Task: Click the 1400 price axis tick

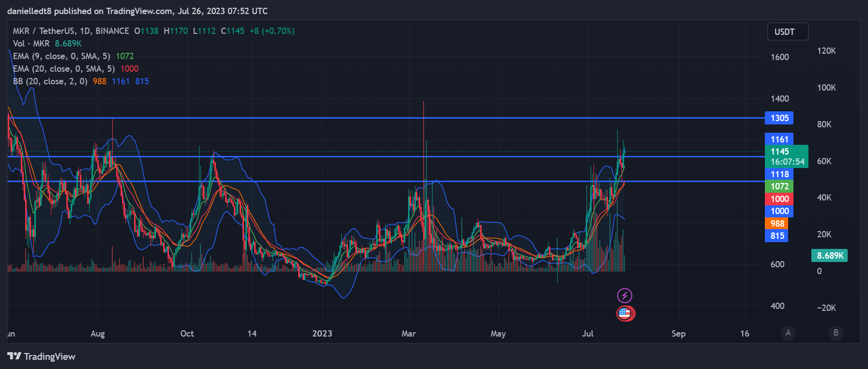Action: (779, 99)
